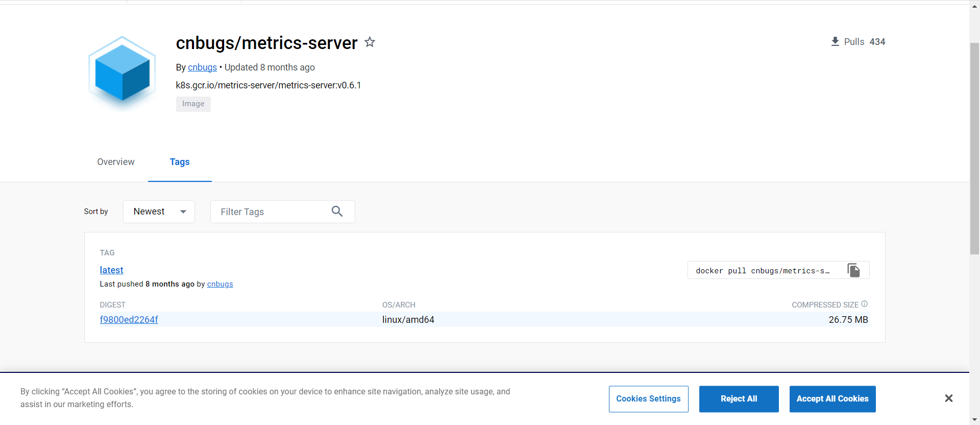Open the Sort by Newest dropdown
The height and width of the screenshot is (425, 980).
[159, 211]
